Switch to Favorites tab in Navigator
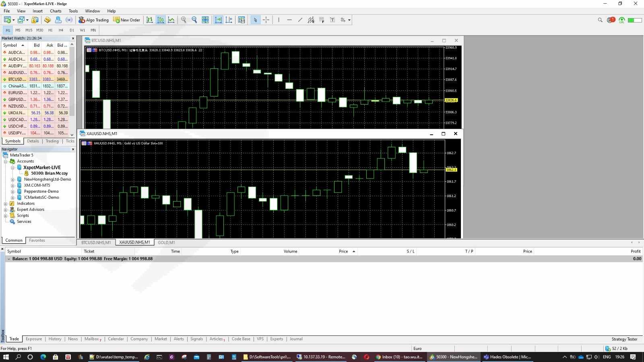Viewport: 644px width, 362px height. click(37, 240)
